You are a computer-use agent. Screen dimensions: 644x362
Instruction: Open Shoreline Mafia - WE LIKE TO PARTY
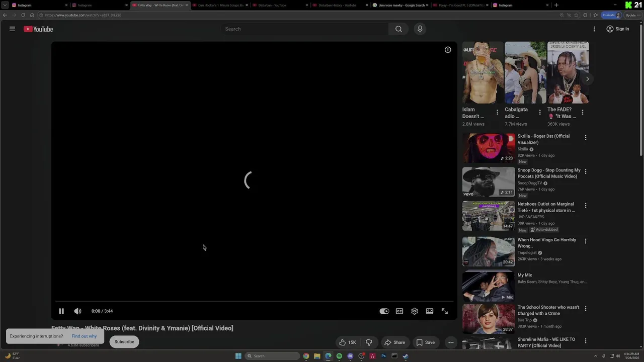(546, 342)
